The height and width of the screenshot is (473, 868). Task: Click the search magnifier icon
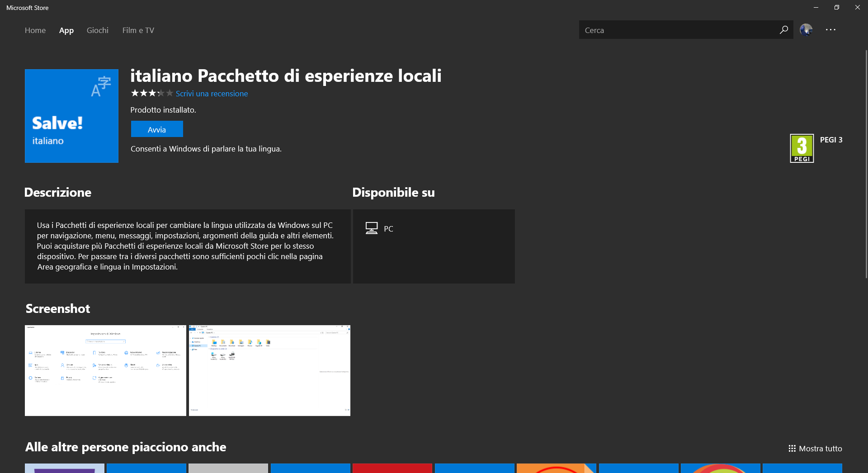(x=783, y=30)
